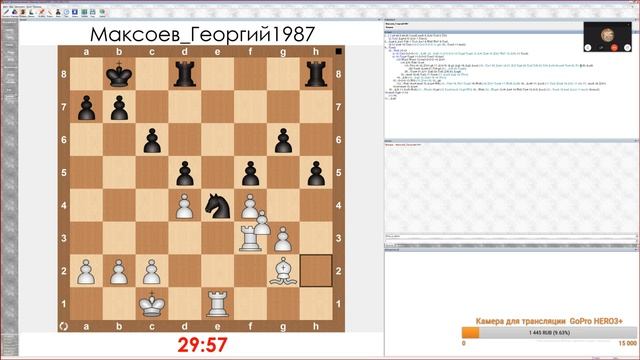Screen dimensions: 640x360
Task: Select the white king on c1
Action: (152, 304)
